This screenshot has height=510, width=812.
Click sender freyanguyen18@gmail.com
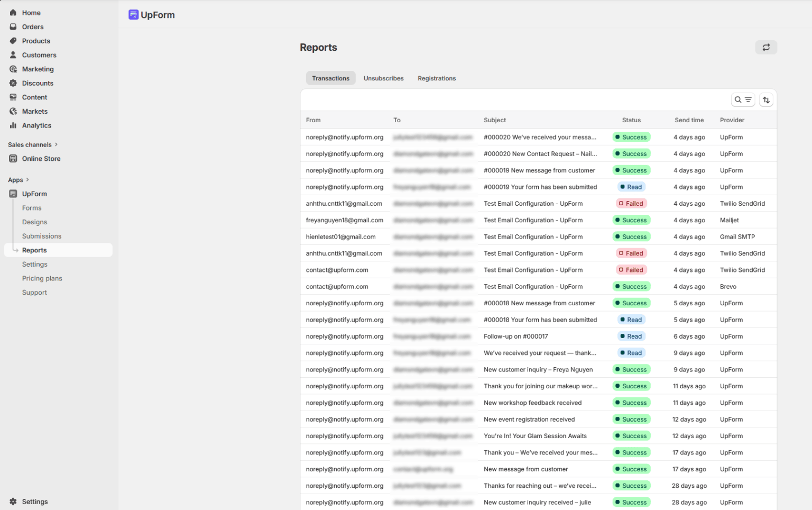point(344,220)
